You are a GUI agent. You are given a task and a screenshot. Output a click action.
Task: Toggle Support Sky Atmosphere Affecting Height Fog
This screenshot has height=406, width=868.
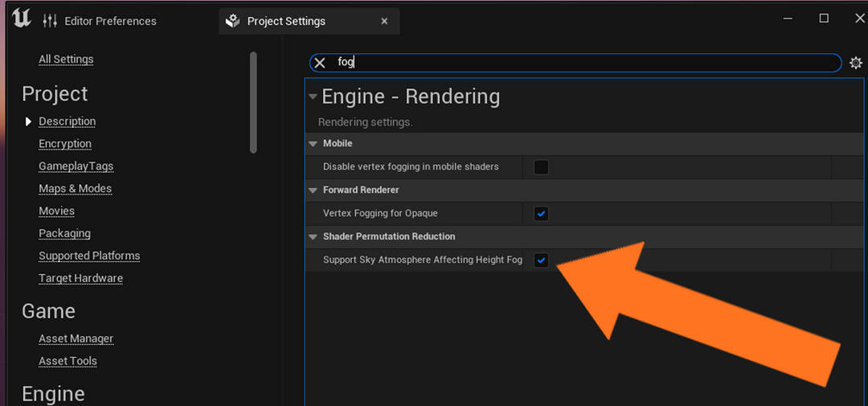click(x=542, y=260)
